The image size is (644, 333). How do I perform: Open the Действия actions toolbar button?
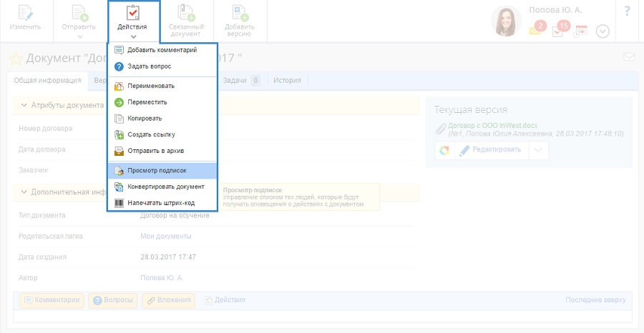tap(134, 21)
